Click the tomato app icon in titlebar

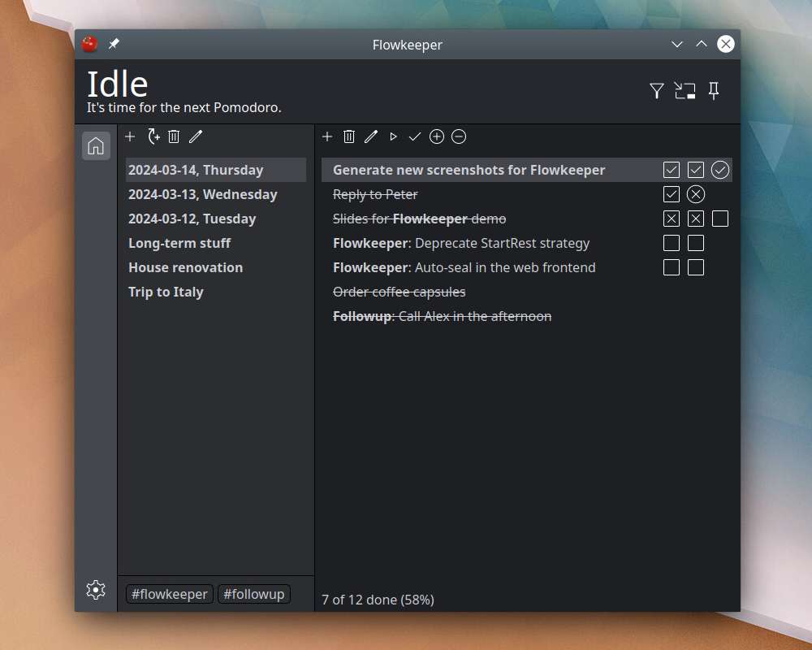pyautogui.click(x=89, y=44)
